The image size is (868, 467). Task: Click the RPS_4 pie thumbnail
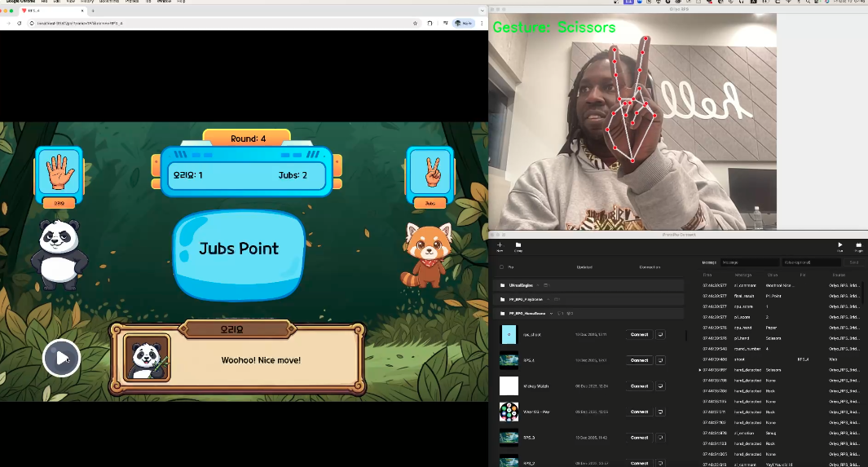coord(509,360)
